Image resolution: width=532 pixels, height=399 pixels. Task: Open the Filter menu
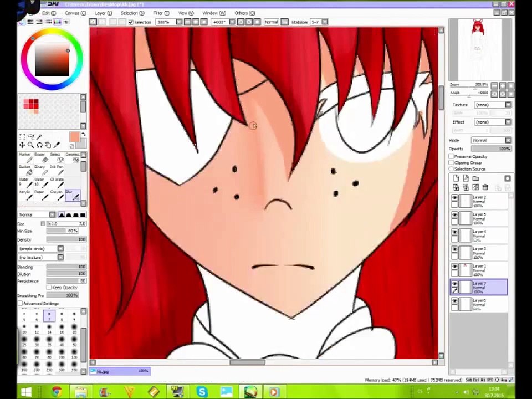(161, 13)
